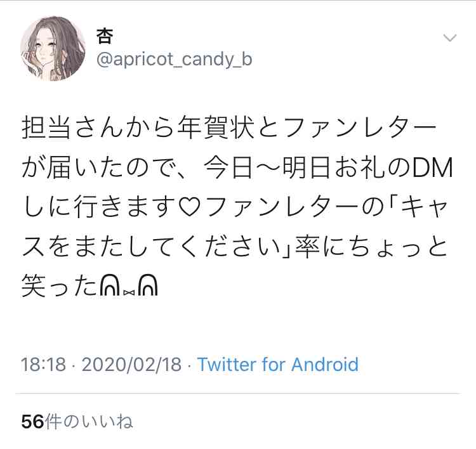476x449 pixels.
Task: Open the @apricot_candy_b handle link
Action: coord(175,59)
